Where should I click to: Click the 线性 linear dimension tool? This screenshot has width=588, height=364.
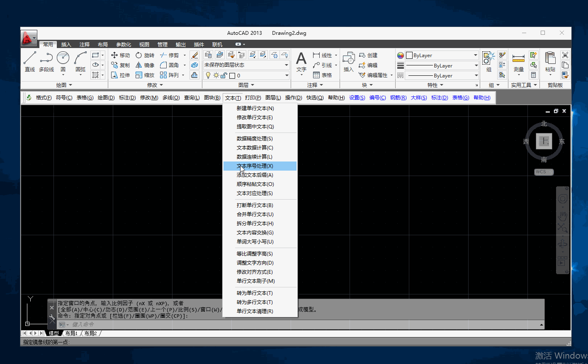coord(323,55)
